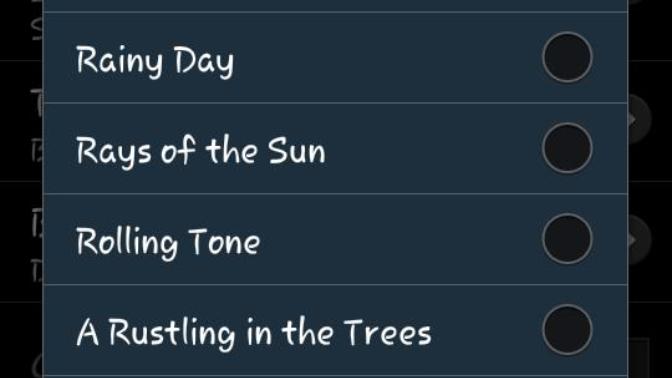
Task: Click lower dimmed arrow icon behind dialog
Action: click(x=639, y=240)
